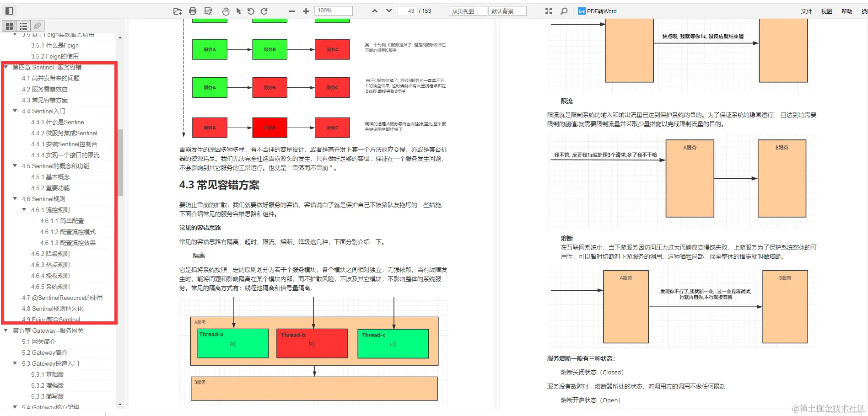Open the 视图 menu
The image size is (868, 416).
point(826,11)
